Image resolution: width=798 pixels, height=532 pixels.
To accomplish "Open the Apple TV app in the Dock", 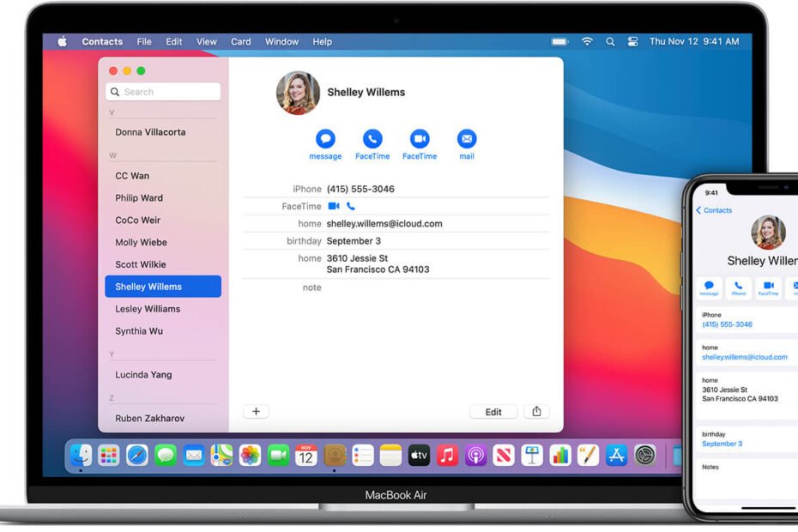I will [x=419, y=455].
